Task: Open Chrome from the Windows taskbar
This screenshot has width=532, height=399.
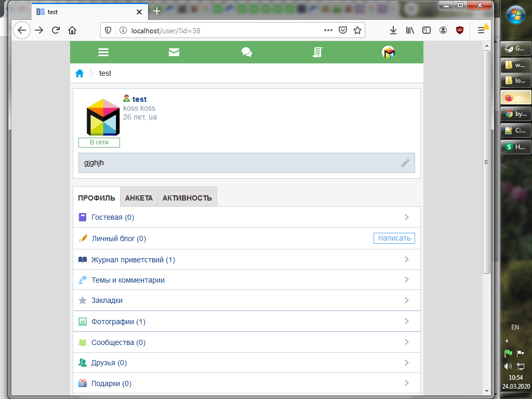Action: (515, 114)
